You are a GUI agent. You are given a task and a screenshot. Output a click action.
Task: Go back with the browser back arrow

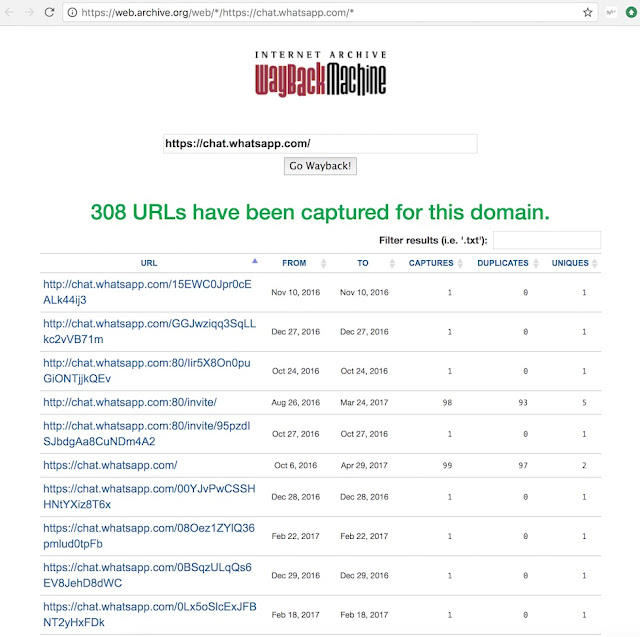(x=9, y=12)
